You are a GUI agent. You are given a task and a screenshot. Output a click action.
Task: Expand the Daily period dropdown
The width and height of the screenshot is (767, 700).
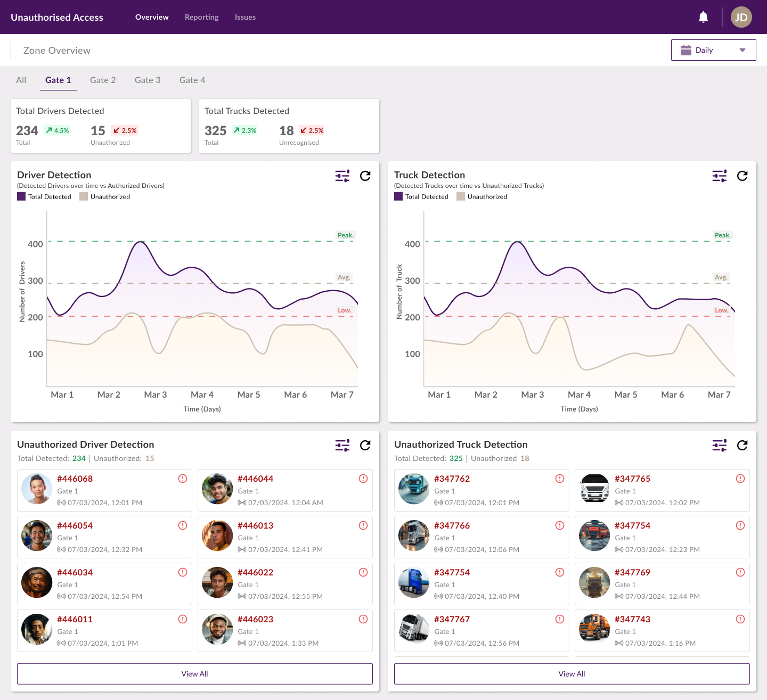pos(713,50)
